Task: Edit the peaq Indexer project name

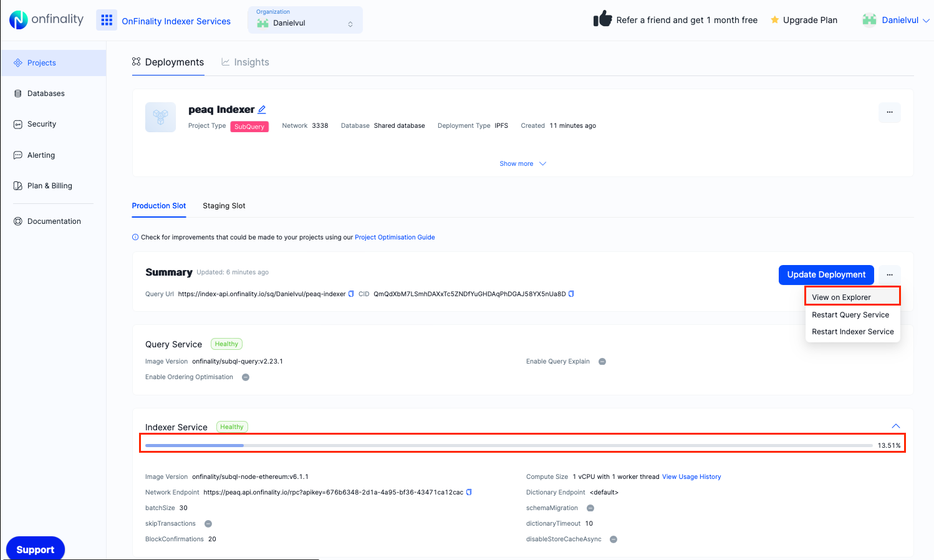Action: pyautogui.click(x=261, y=109)
